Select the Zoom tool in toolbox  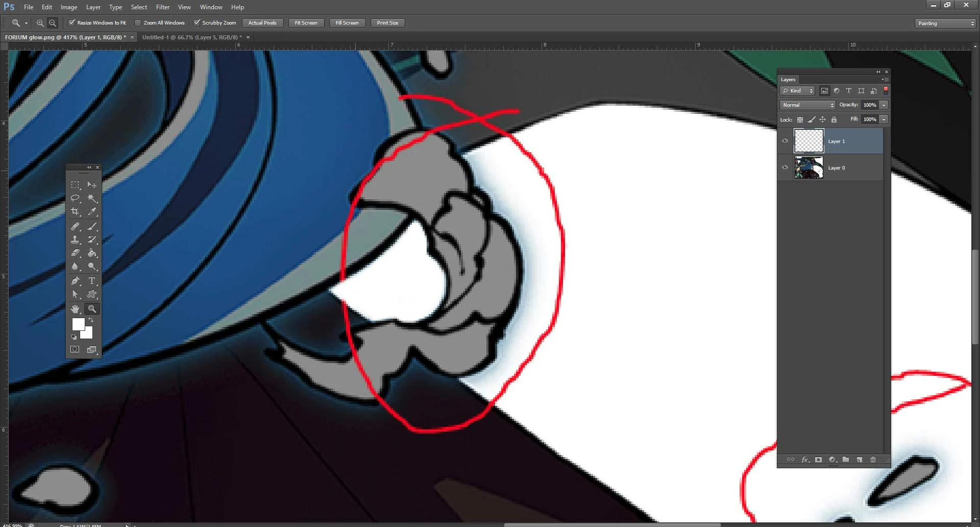tap(92, 309)
